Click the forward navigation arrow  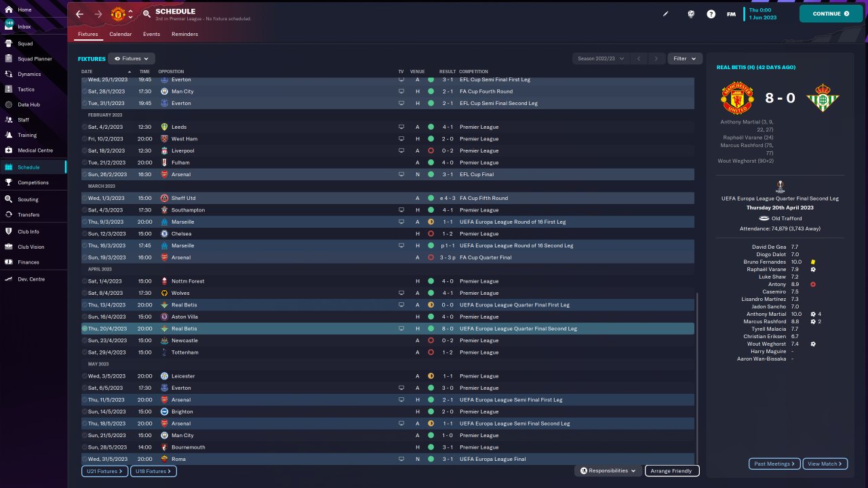[x=98, y=14]
